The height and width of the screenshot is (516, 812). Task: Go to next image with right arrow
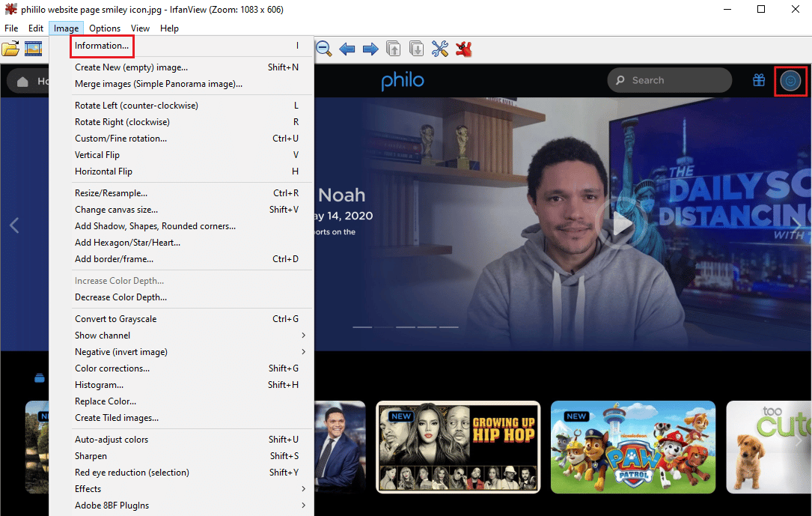click(370, 49)
